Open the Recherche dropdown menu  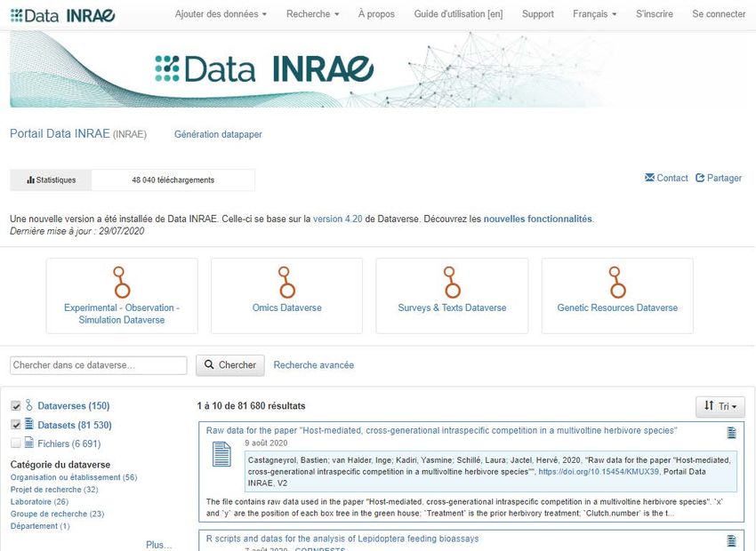[312, 14]
